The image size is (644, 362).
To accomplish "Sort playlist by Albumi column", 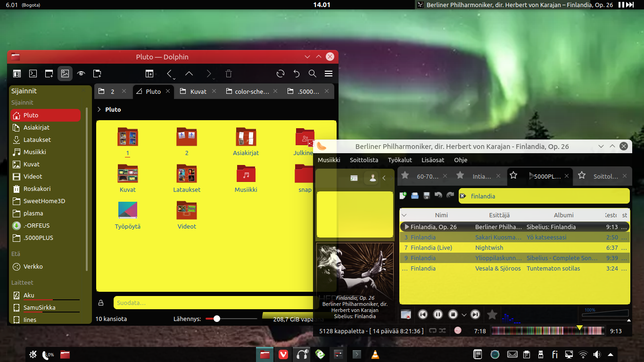I will tap(564, 215).
